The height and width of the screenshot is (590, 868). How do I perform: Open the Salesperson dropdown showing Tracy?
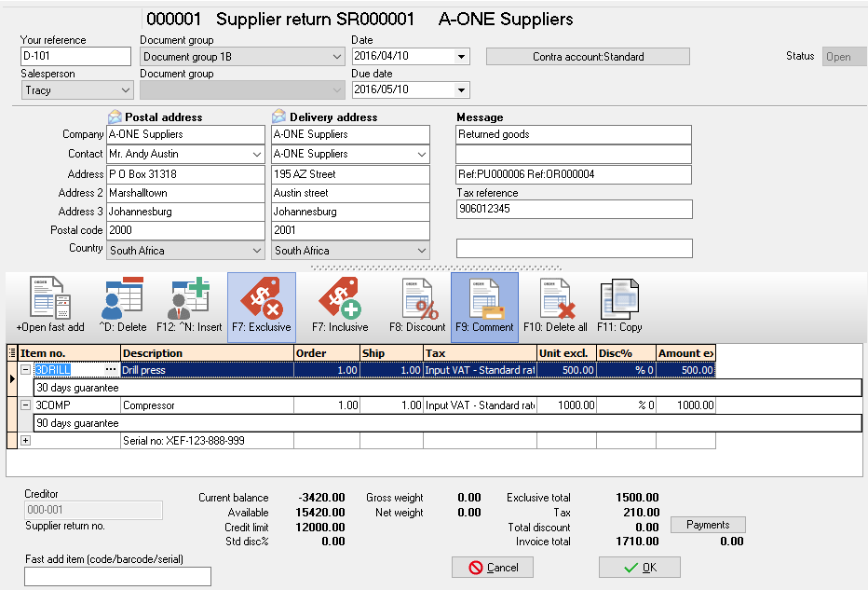point(126,90)
